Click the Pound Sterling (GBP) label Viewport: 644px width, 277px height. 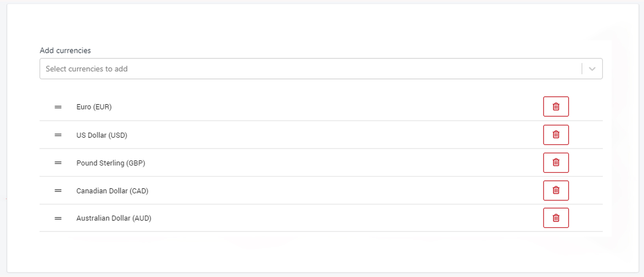tap(111, 163)
